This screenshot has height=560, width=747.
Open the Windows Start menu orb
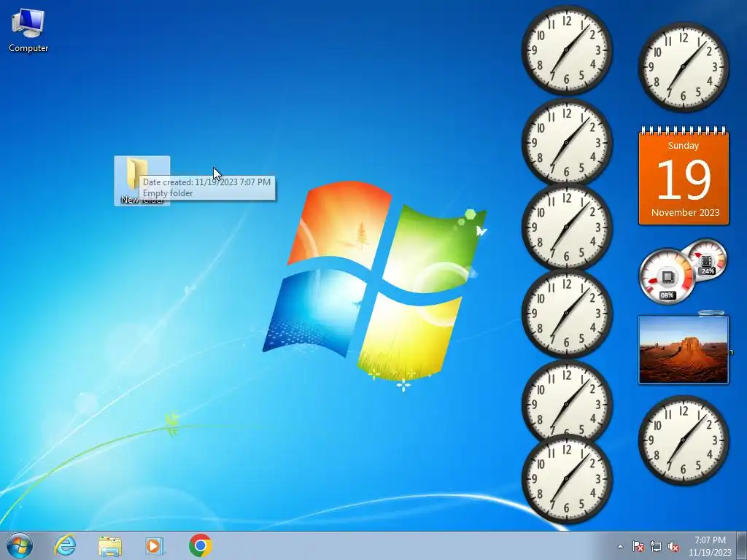click(x=20, y=545)
